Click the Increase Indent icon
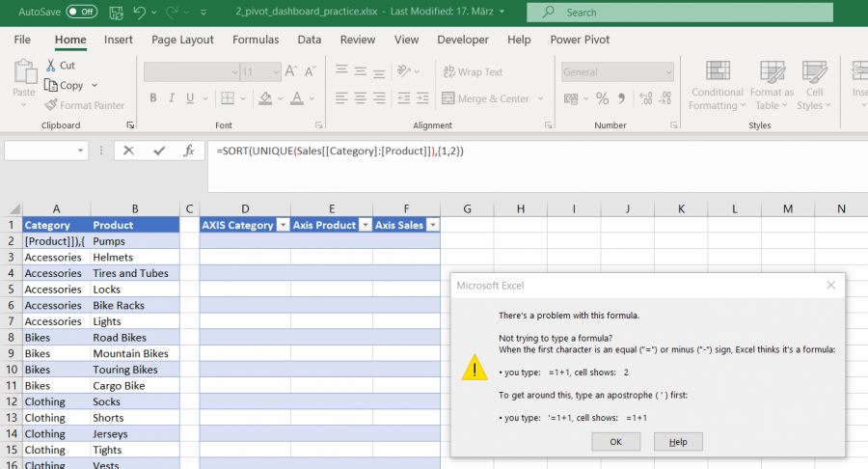Image resolution: width=868 pixels, height=469 pixels. pos(423,98)
